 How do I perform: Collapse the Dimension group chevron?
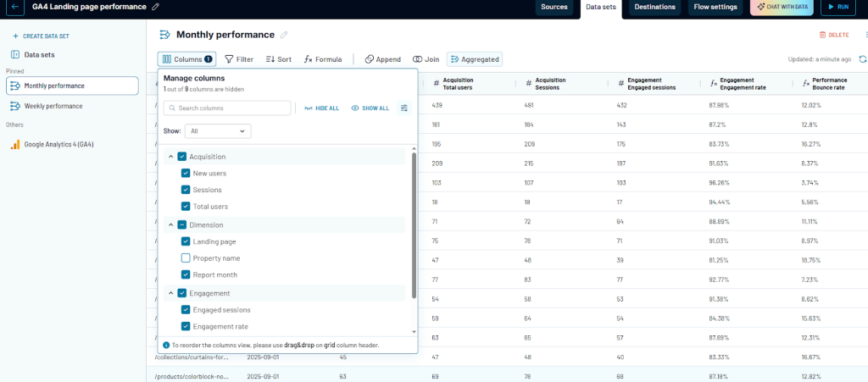tap(171, 225)
